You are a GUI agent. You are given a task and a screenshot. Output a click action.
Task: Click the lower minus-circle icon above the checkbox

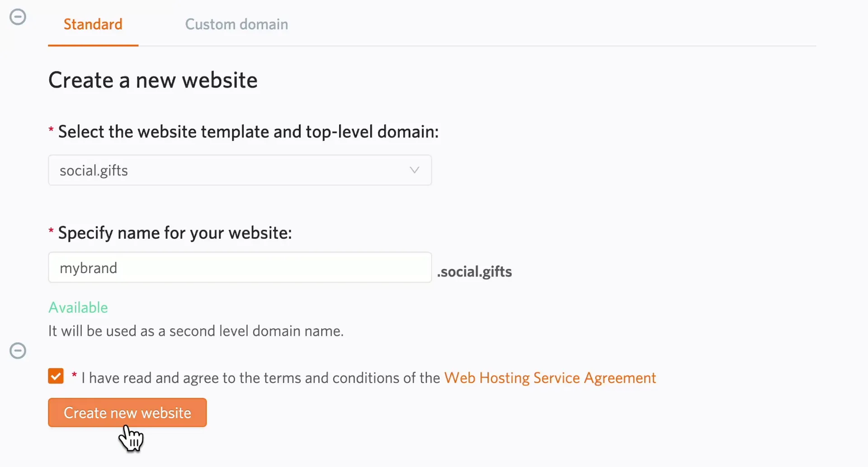pos(18,351)
